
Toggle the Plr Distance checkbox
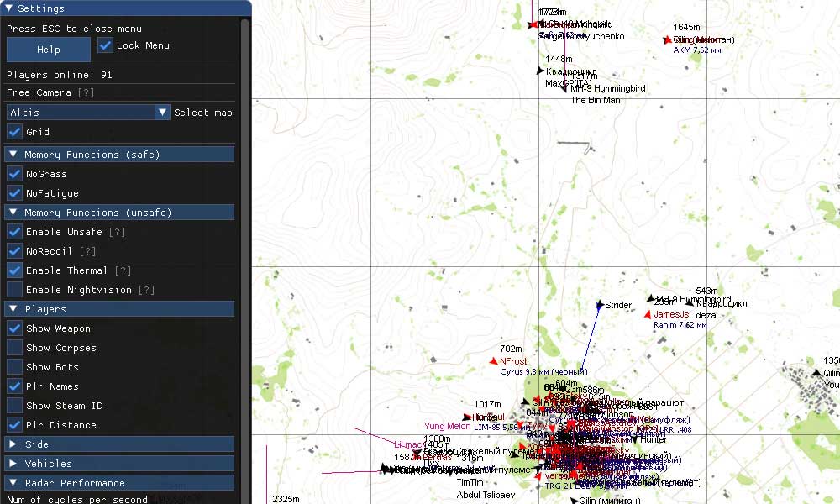(14, 425)
